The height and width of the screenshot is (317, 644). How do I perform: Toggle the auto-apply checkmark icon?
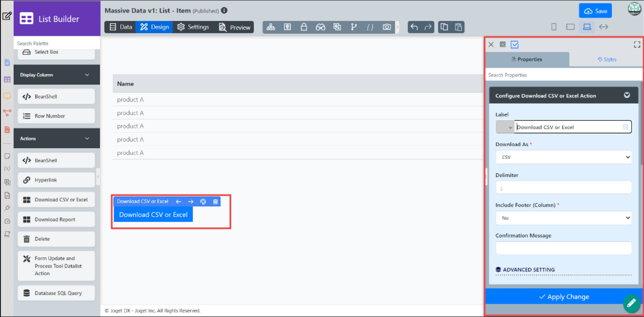pyautogui.click(x=515, y=45)
